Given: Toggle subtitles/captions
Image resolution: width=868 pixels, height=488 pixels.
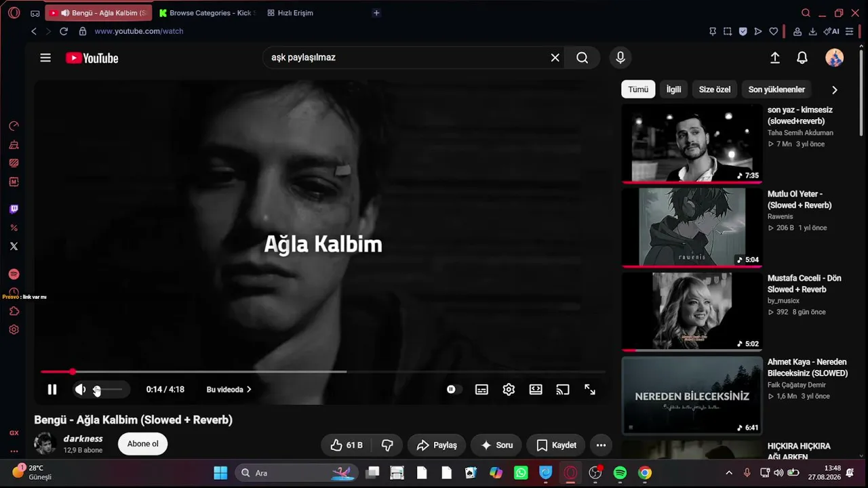Looking at the screenshot, I should click(481, 390).
